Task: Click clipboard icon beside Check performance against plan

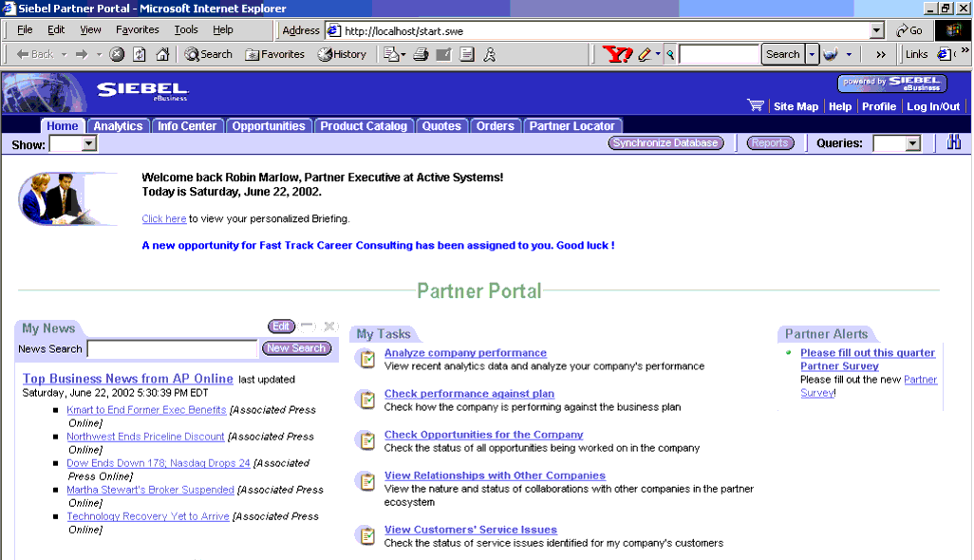Action: [367, 400]
